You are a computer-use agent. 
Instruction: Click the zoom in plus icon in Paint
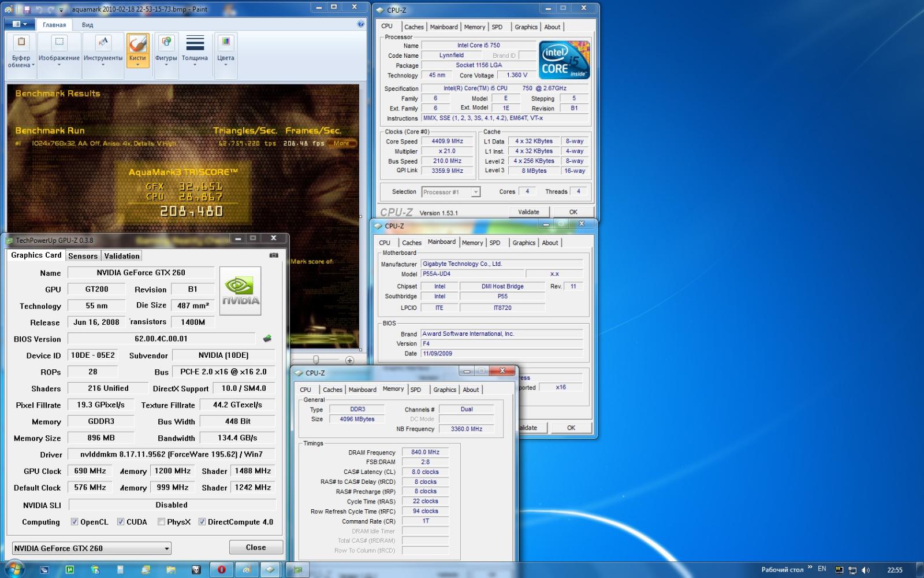pos(349,360)
